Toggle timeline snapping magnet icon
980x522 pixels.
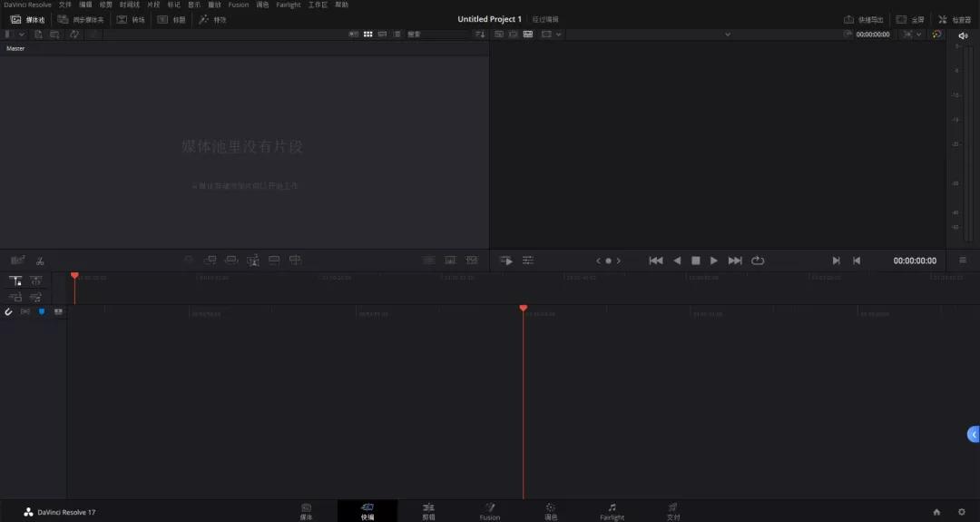tap(9, 311)
